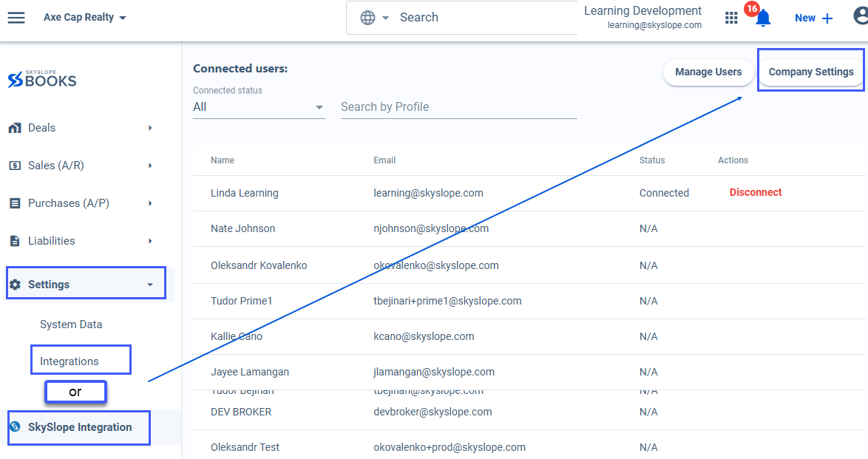Click the Sales (A/R) money icon
Image resolution: width=868 pixels, height=459 pixels.
point(15,166)
